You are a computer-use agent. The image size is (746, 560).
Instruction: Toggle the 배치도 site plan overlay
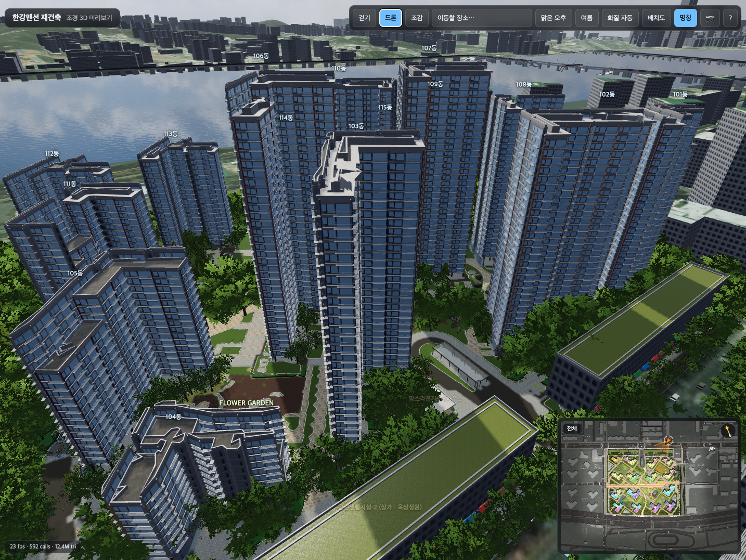coord(656,18)
